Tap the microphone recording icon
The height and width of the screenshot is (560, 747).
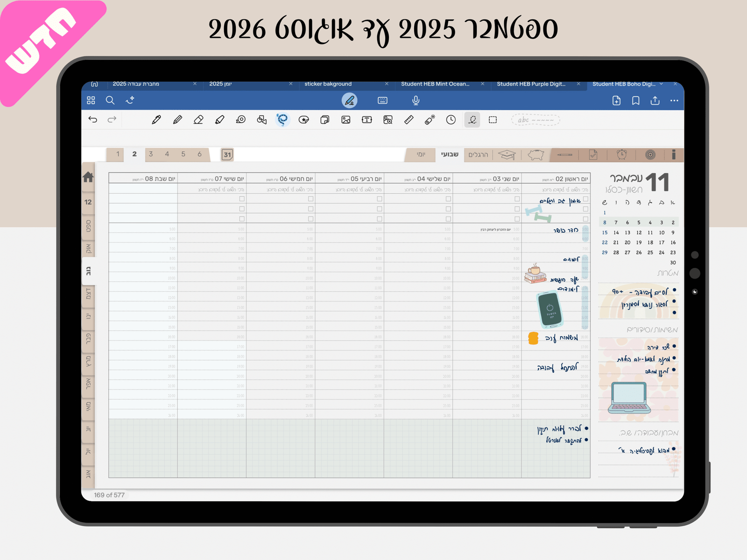pos(416,100)
